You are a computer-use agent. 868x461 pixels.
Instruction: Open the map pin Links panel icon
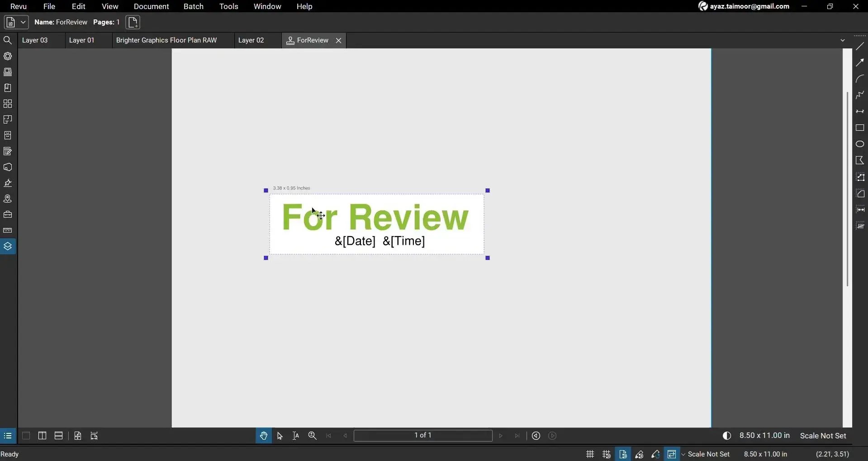point(8,199)
